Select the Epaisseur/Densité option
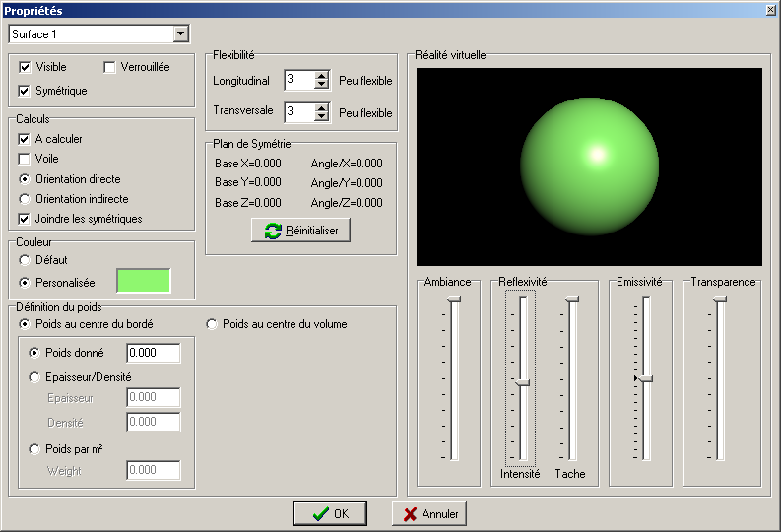781x532 pixels. (34, 377)
